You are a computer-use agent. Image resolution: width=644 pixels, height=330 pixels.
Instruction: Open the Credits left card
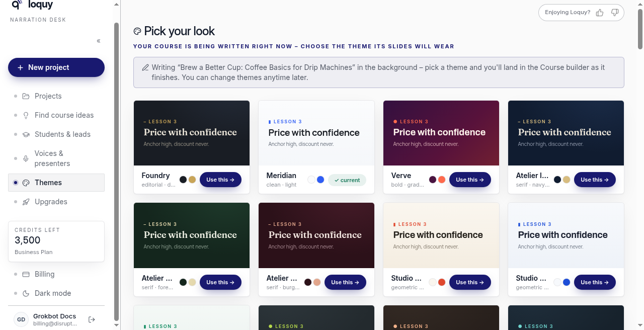coord(56,241)
